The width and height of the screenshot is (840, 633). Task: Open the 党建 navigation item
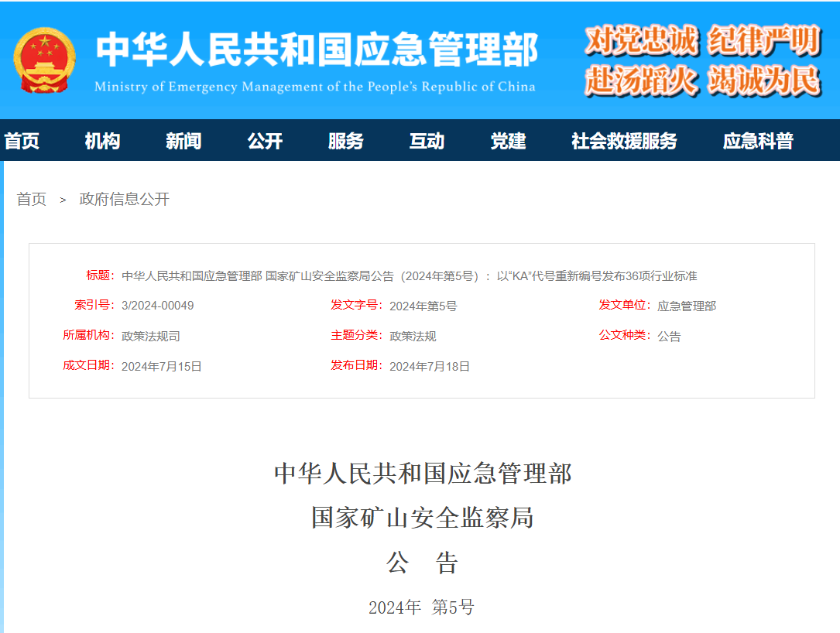pyautogui.click(x=508, y=142)
